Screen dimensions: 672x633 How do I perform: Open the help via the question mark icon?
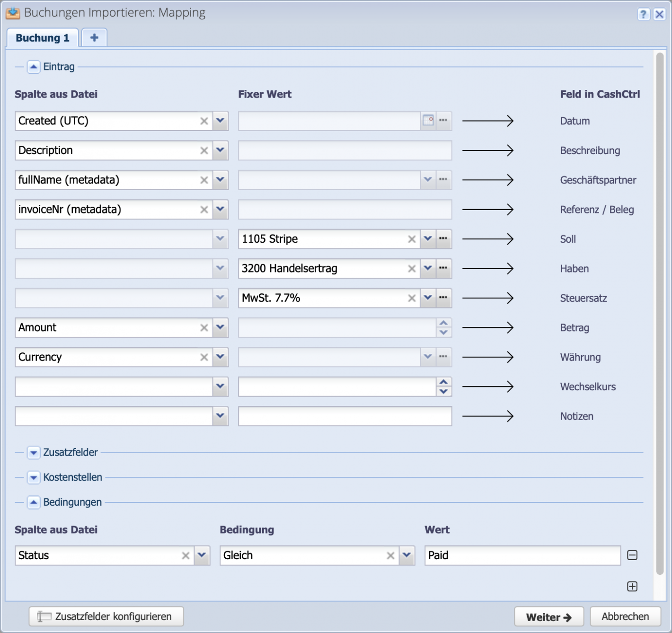point(643,14)
